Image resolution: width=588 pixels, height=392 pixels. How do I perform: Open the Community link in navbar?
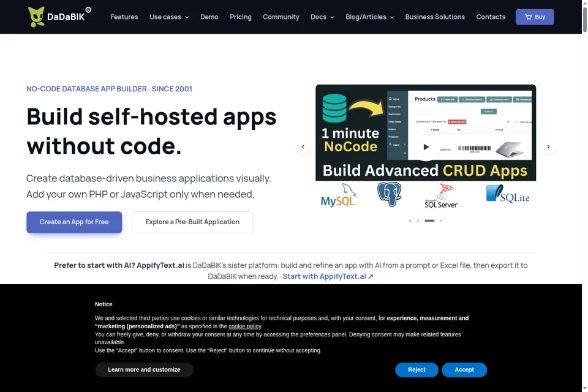pyautogui.click(x=281, y=17)
